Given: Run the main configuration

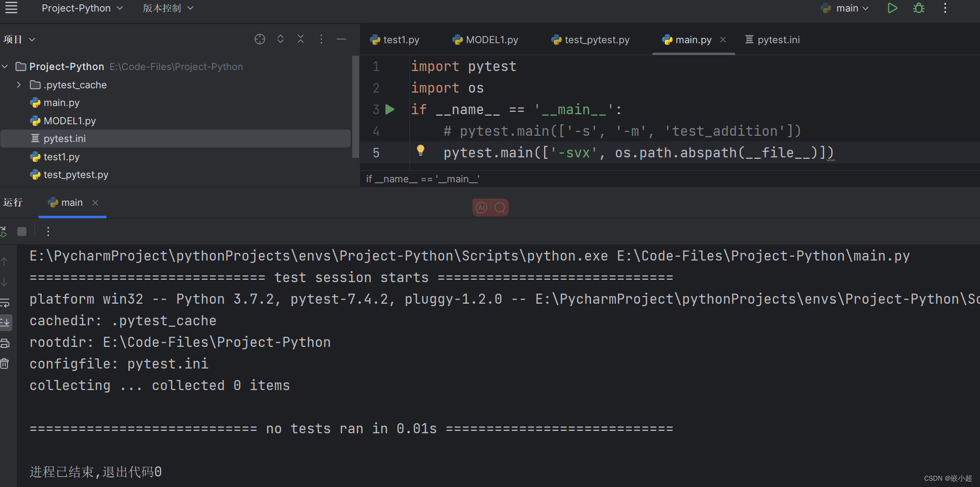Looking at the screenshot, I should coord(892,8).
